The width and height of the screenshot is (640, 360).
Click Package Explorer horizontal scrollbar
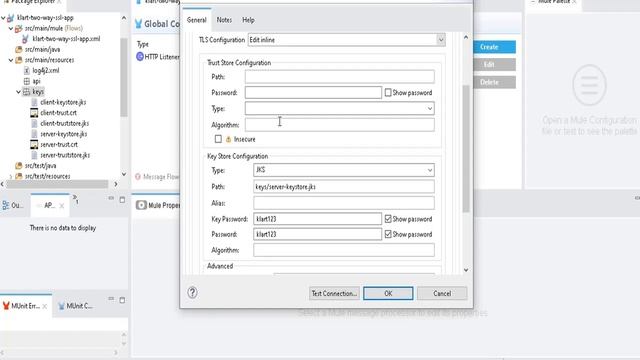[x=57, y=184]
